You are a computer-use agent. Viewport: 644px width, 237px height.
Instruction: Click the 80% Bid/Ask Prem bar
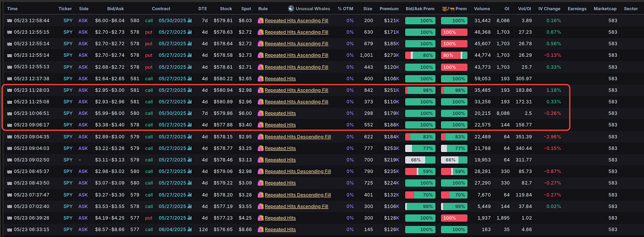(x=420, y=55)
